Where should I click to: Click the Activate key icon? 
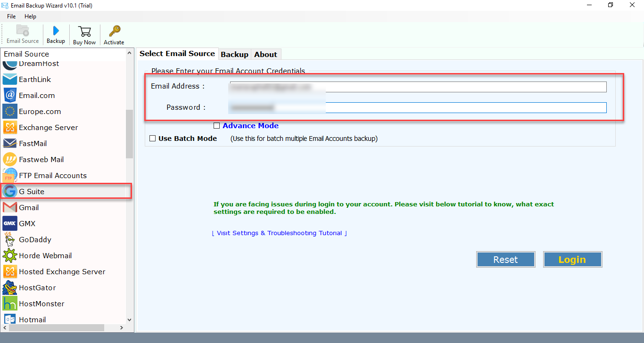(x=114, y=32)
